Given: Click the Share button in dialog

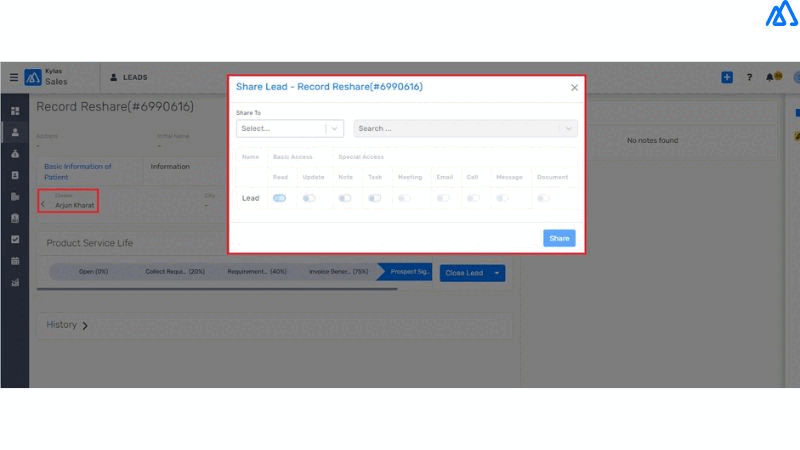Looking at the screenshot, I should click(x=559, y=238).
